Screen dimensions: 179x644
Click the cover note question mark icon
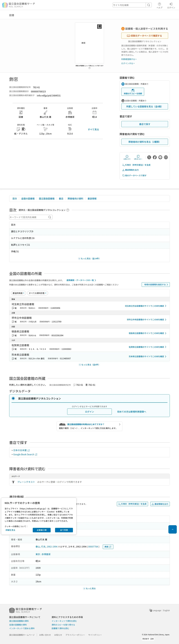click(89, 68)
